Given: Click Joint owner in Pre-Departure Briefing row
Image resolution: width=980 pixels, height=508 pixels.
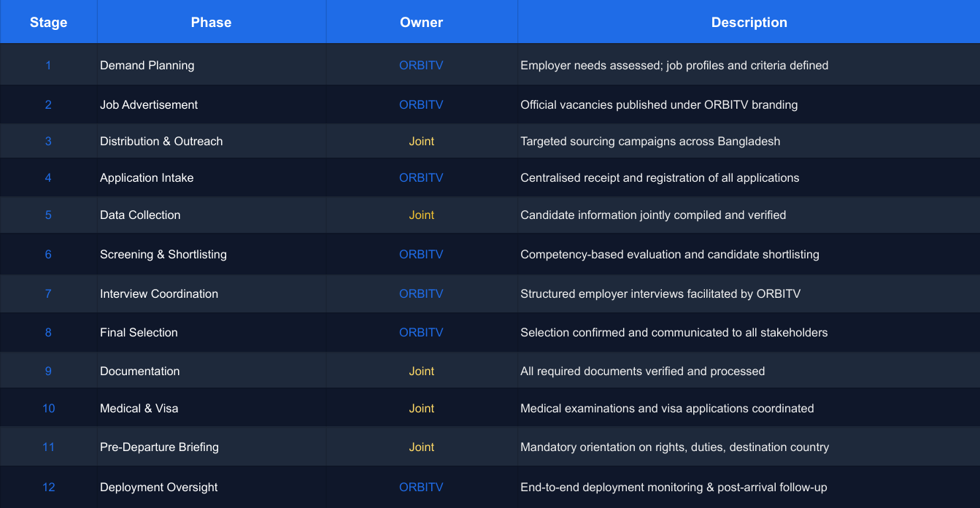Looking at the screenshot, I should [x=421, y=447].
